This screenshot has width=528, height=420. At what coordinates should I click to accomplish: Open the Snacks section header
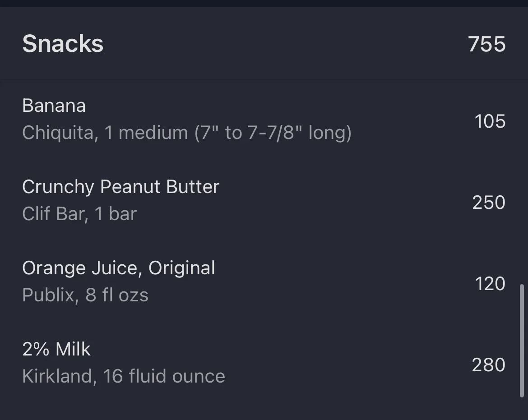(x=264, y=44)
